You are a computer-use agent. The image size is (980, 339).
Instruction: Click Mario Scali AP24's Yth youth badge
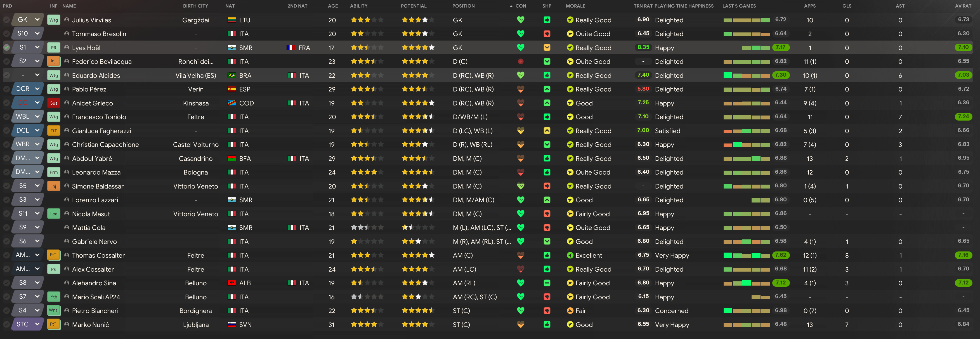[x=54, y=297]
